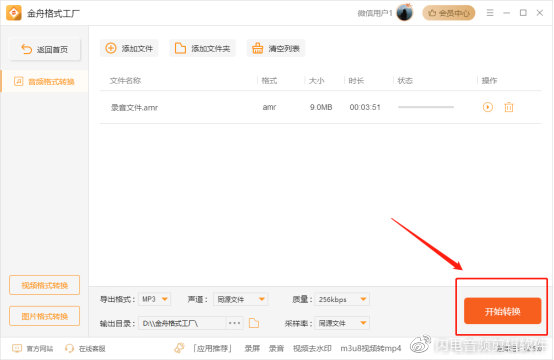
Task: Expand the 采样率 dropdown
Action: 342,323
